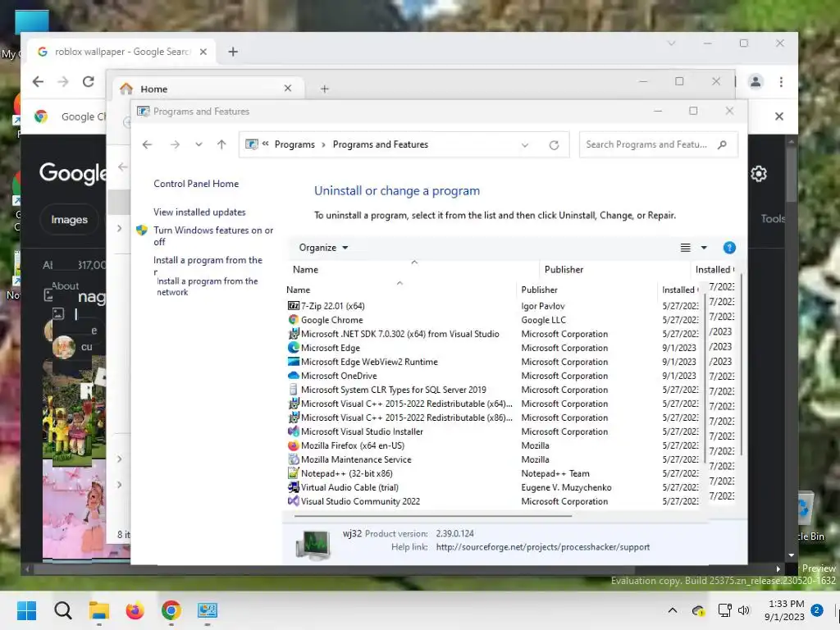Click the Mozilla Firefox icon in the programs list
The height and width of the screenshot is (630, 840).
click(293, 445)
